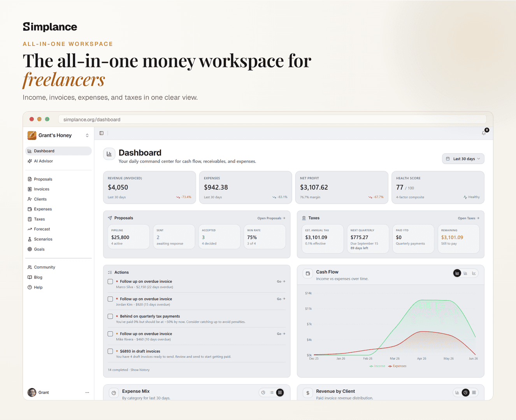The image size is (516, 420).
Task: Open Expenses in the sidebar
Action: (58, 209)
